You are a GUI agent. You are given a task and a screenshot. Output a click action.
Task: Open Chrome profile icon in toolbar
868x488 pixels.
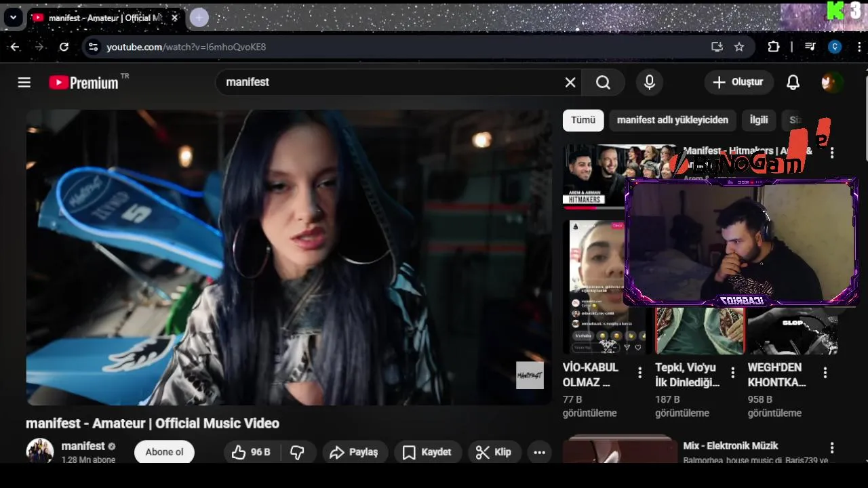[835, 47]
